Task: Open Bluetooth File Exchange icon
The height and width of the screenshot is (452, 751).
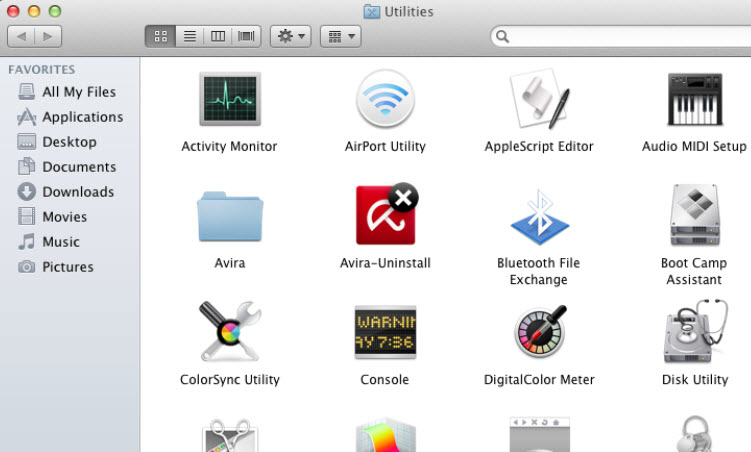Action: [x=539, y=216]
